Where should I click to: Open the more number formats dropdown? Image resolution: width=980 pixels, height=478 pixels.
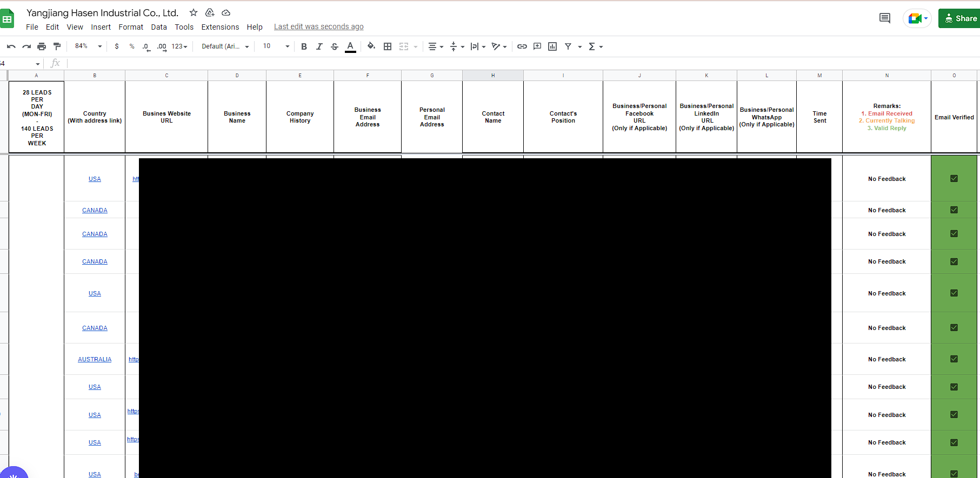tap(179, 46)
